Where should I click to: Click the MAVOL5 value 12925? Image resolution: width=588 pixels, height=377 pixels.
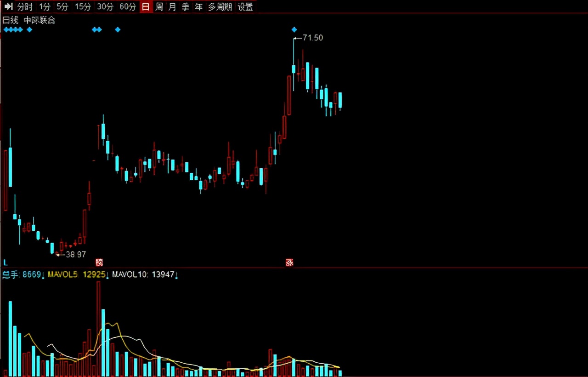[94, 274]
